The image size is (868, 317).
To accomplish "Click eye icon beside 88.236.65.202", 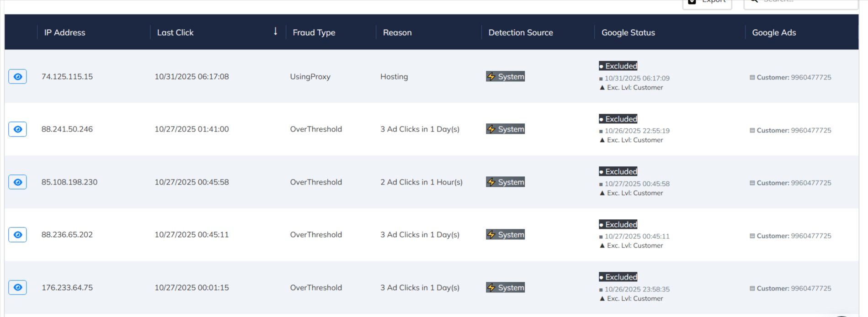I will [17, 235].
